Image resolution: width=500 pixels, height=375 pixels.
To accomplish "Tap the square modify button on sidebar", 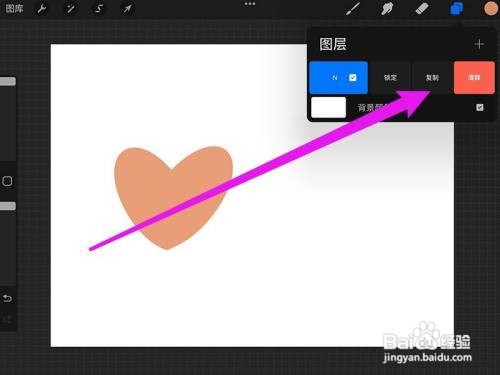I will coord(7,181).
